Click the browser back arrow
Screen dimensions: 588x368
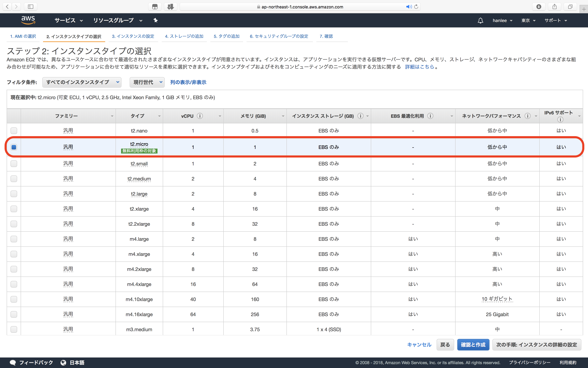coord(7,7)
